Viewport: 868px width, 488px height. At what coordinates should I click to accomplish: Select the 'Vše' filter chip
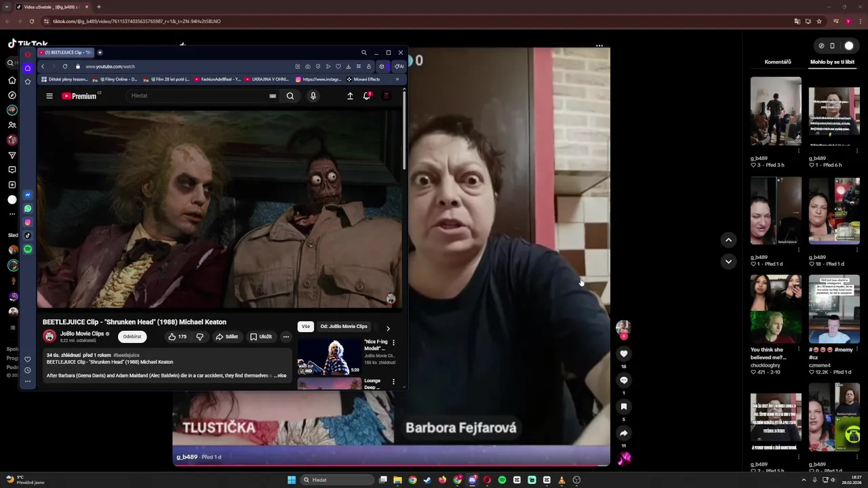(306, 327)
